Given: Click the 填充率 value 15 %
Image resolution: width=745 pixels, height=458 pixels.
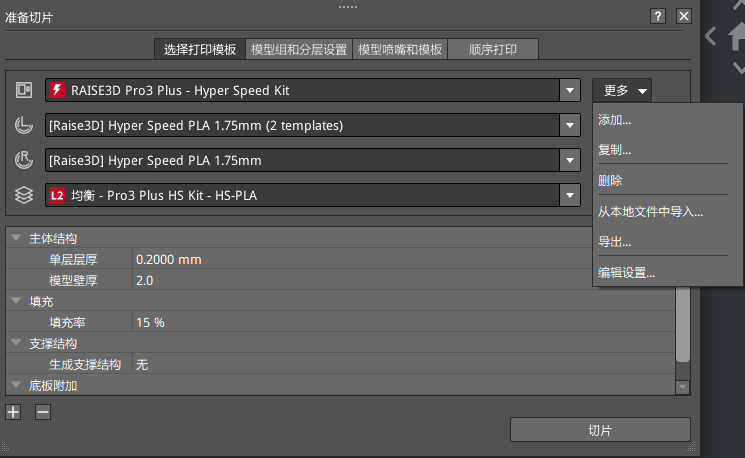Looking at the screenshot, I should (150, 323).
